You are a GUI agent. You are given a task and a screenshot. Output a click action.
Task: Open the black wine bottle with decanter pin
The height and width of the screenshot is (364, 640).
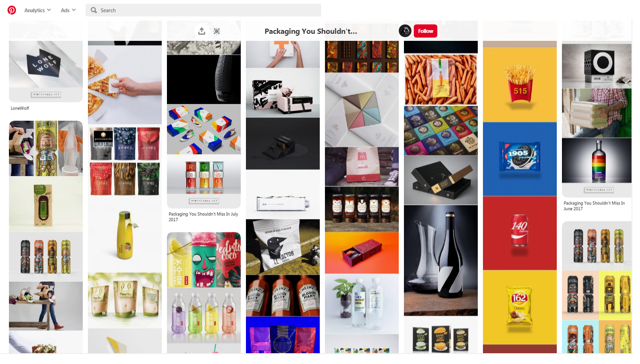pyautogui.click(x=441, y=260)
